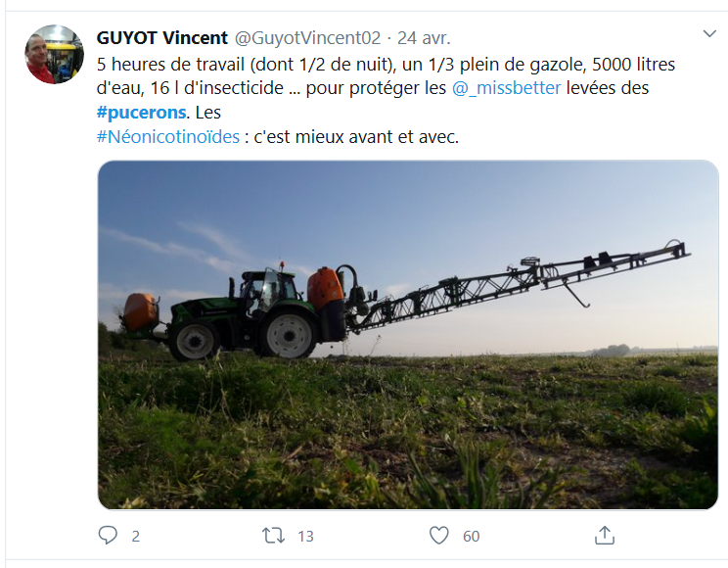Click the like count number 60
The width and height of the screenshot is (728, 568).
pos(471,537)
